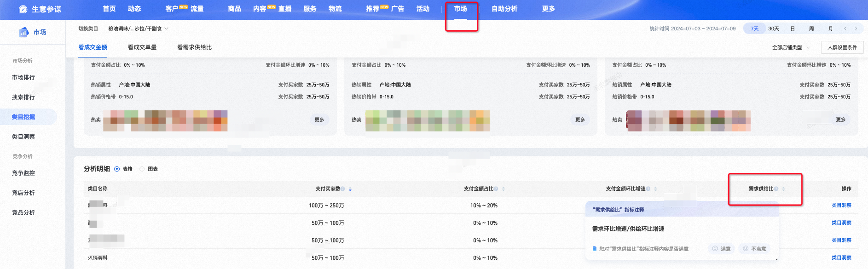Open the 客户 top menu

pos(172,9)
